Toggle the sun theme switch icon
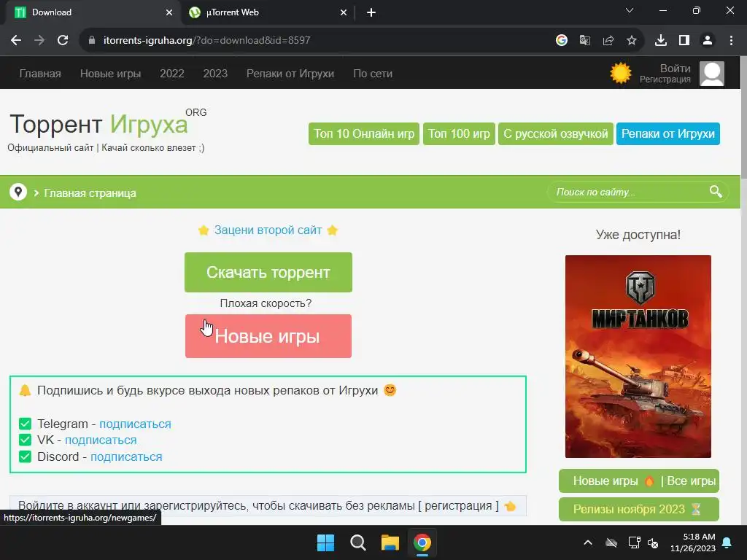The height and width of the screenshot is (560, 747). point(620,74)
